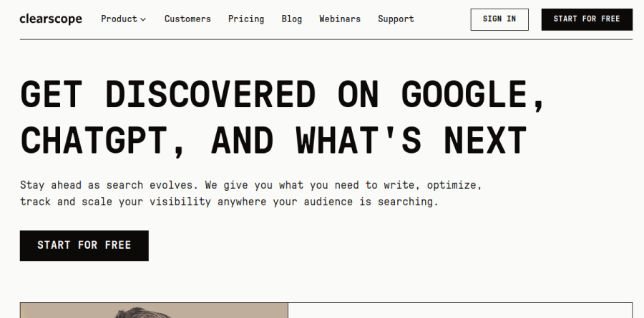Click the clearscope logo
This screenshot has height=318, width=644.
point(51,19)
